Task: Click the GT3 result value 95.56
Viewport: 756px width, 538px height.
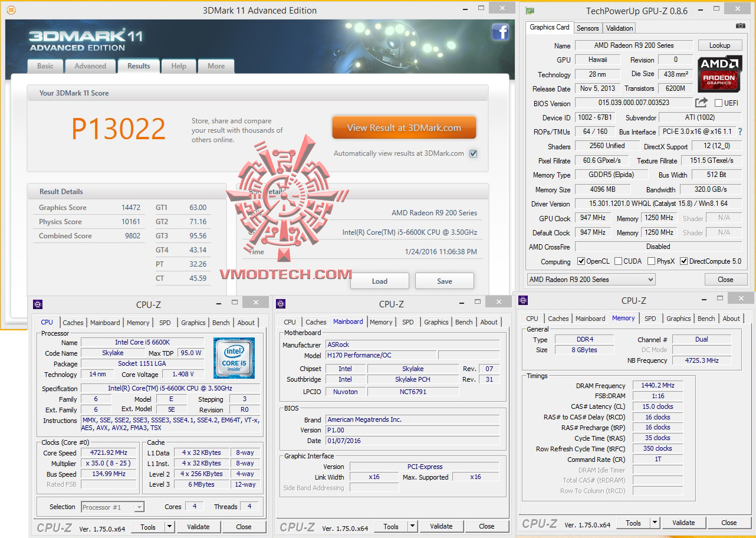Action: point(198,236)
